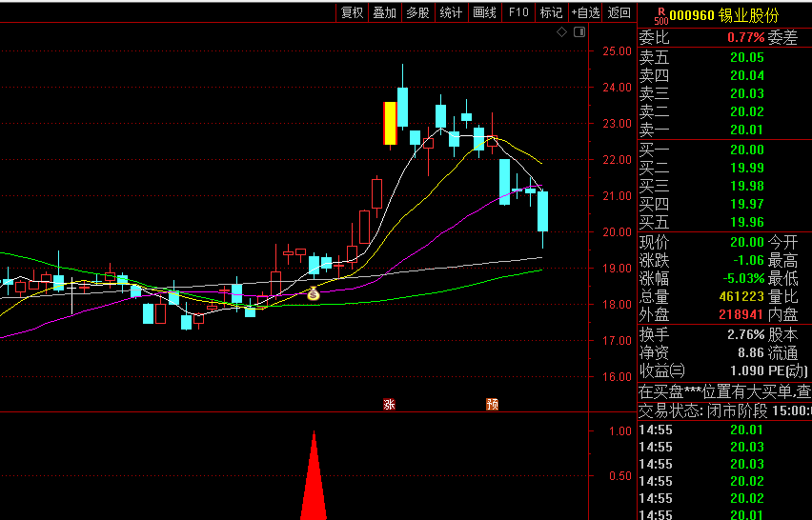812x520 pixels.
Task: Open the 多股 multi-stock view
Action: click(x=417, y=13)
